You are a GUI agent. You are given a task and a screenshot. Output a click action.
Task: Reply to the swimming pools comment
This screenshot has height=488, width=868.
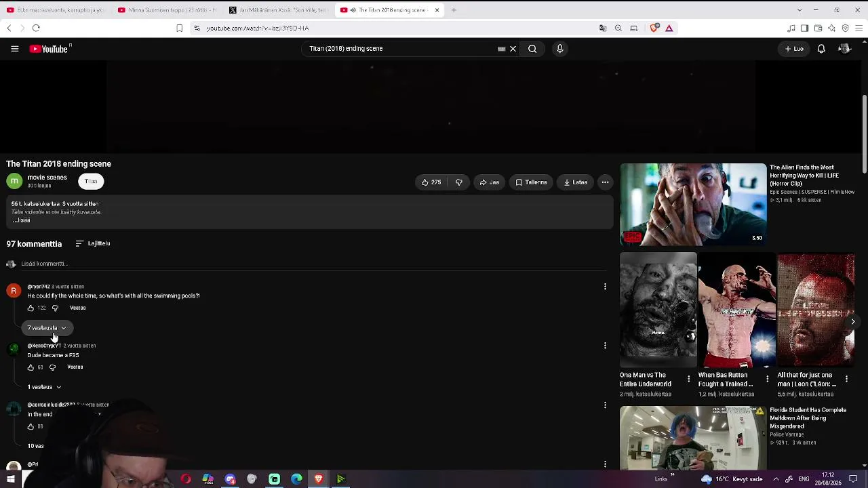click(77, 308)
